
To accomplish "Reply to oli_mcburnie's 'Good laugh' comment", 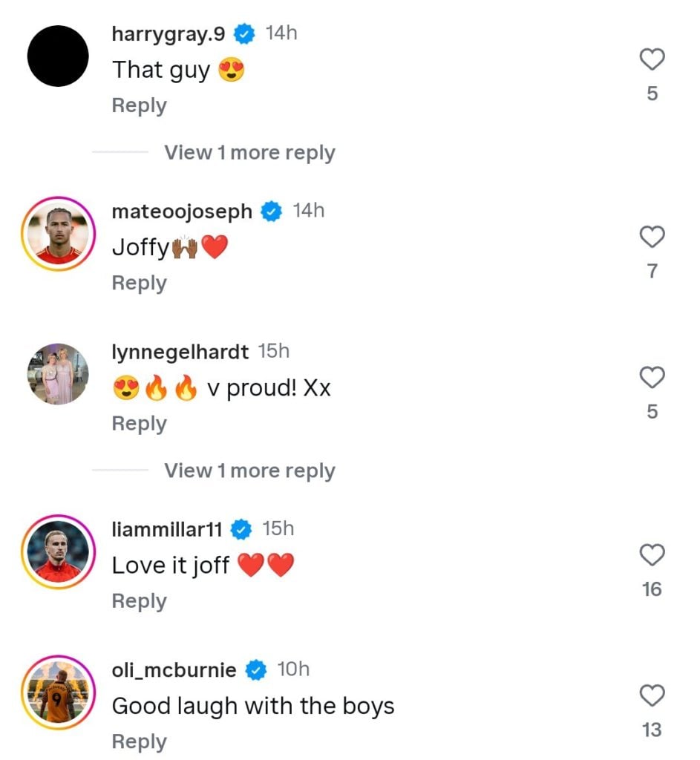I will pyautogui.click(x=138, y=740).
